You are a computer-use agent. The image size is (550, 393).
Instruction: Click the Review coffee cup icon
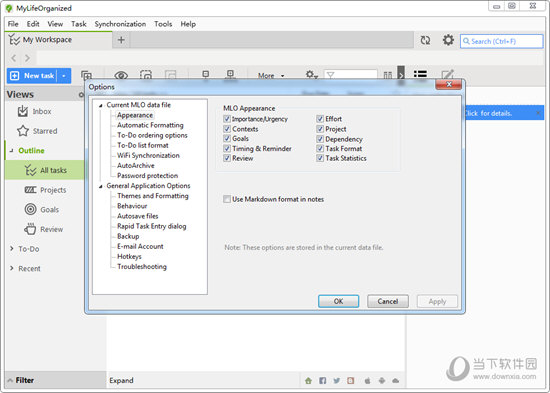click(30, 229)
